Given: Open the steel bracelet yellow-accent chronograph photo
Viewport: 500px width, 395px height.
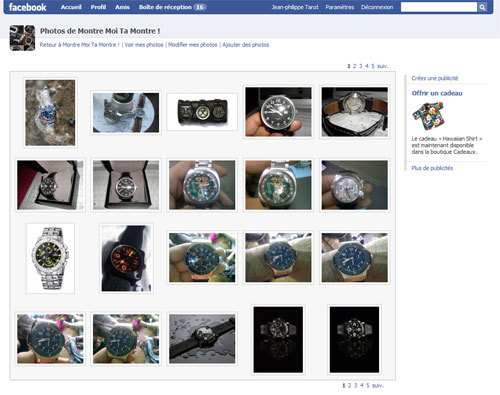Looking at the screenshot, I should [50, 258].
